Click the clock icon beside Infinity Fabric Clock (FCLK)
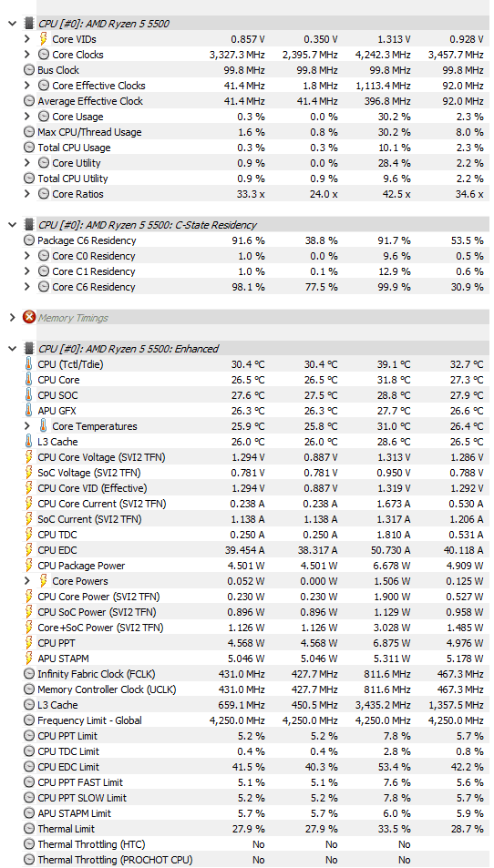 click(x=29, y=674)
